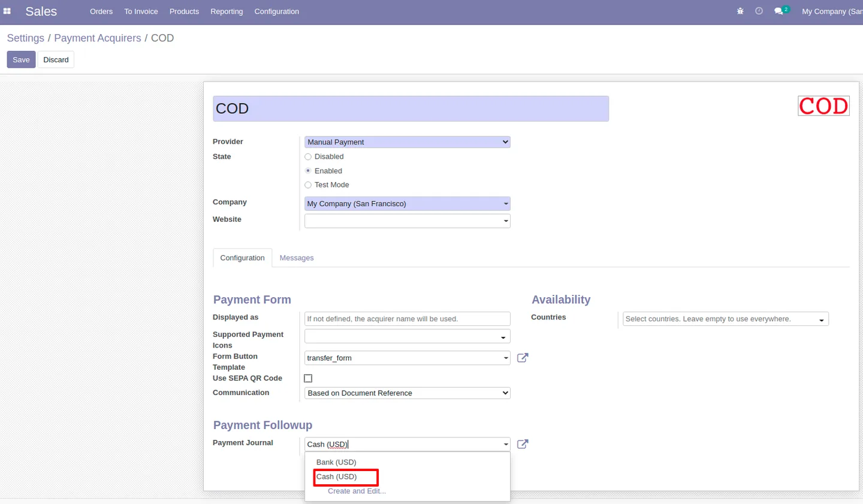The image size is (863, 504).
Task: Click the debug bug icon
Action: (740, 11)
